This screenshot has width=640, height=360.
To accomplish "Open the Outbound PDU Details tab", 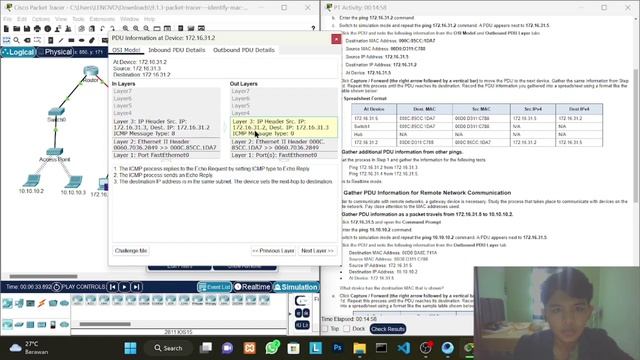I will click(244, 50).
